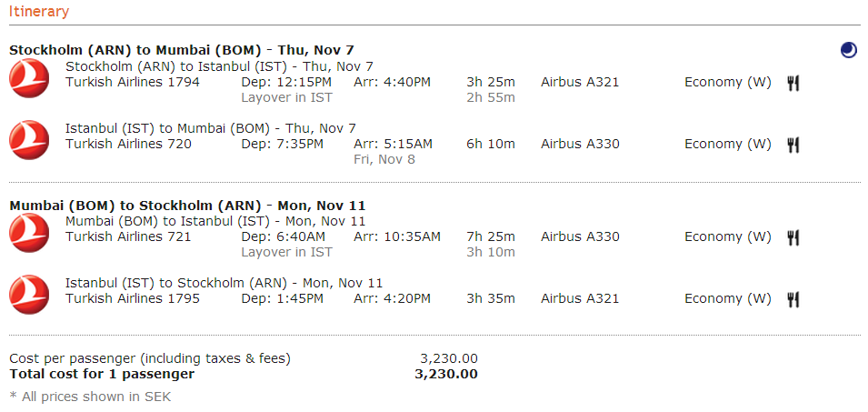Viewport: 868px width, 412px height.
Task: Click Mumbai (BOM) to Stockholm (ARN) header
Action: 187,206
